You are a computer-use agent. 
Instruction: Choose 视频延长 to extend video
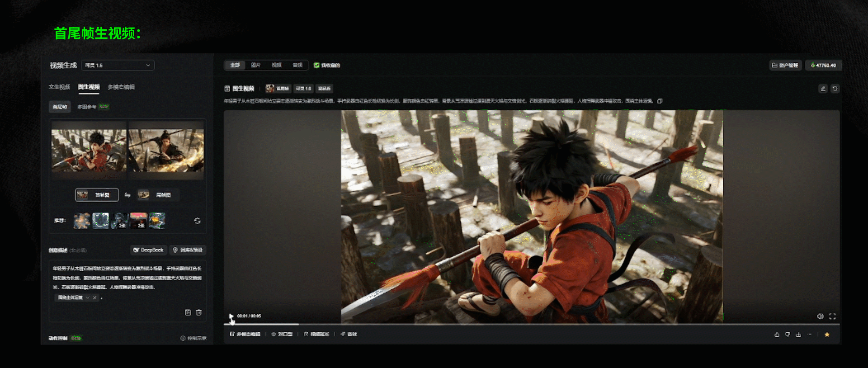[316, 334]
